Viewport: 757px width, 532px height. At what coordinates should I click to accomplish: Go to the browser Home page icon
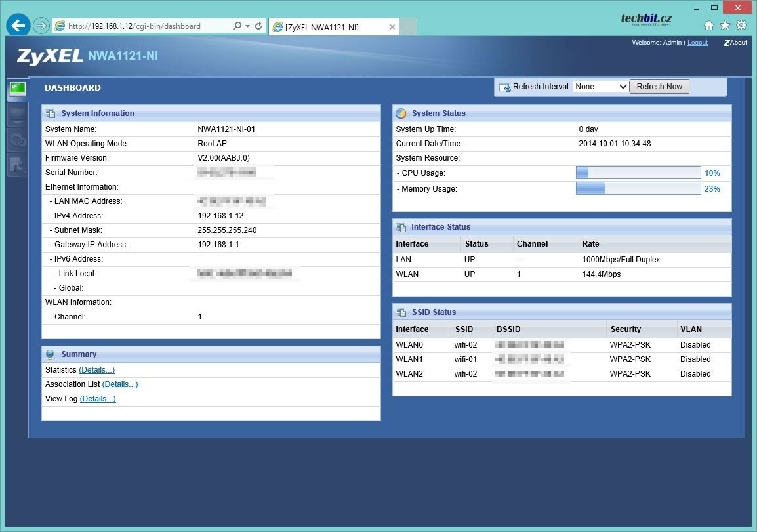pos(708,26)
